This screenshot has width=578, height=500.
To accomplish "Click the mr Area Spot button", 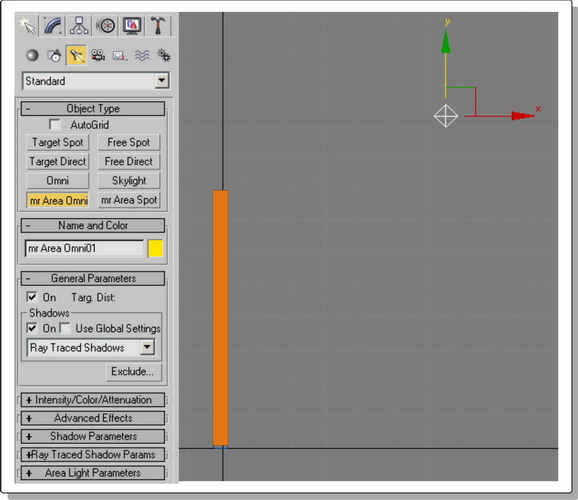I will click(x=129, y=200).
